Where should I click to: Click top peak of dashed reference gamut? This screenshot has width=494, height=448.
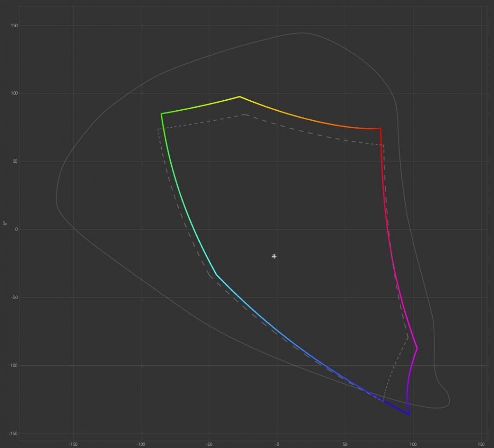tap(244, 115)
